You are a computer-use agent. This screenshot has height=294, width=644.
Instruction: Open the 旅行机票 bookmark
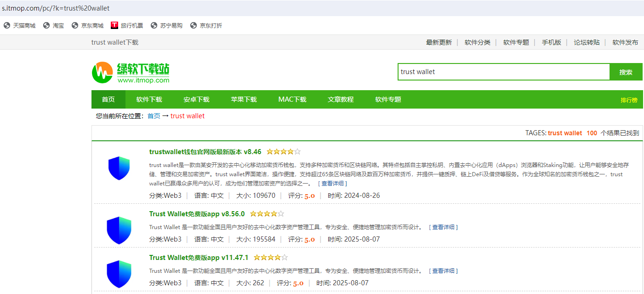tap(127, 26)
